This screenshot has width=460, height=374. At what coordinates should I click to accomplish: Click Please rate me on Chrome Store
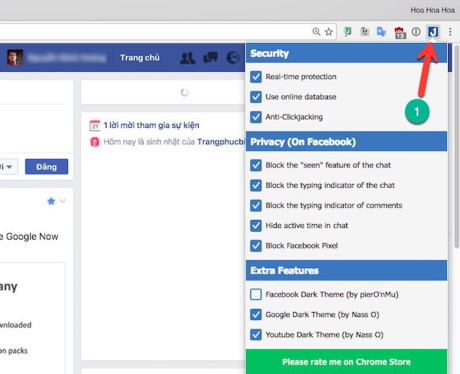point(346,362)
